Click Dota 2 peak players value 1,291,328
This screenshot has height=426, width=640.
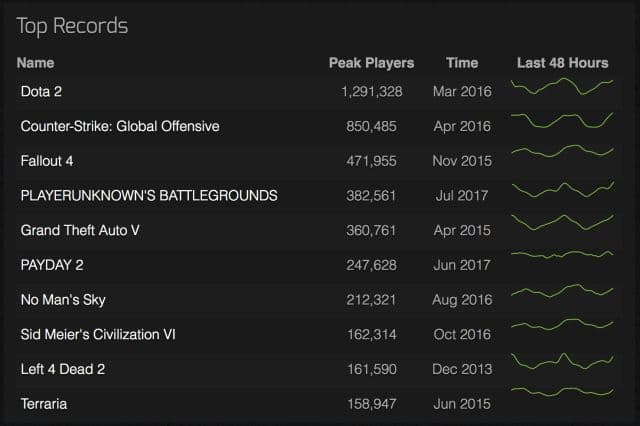(x=372, y=91)
